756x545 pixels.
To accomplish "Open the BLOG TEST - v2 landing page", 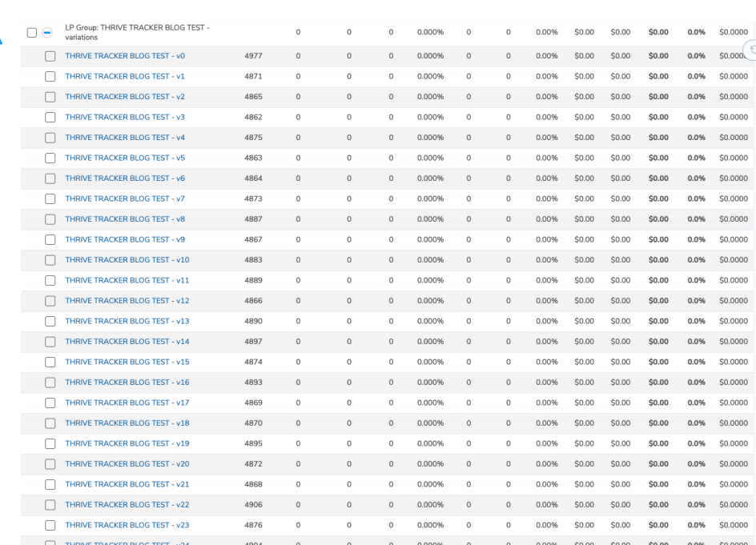I will click(125, 96).
